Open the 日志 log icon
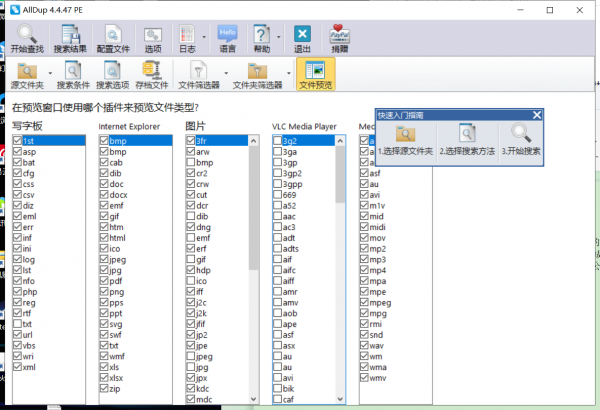 click(x=187, y=38)
